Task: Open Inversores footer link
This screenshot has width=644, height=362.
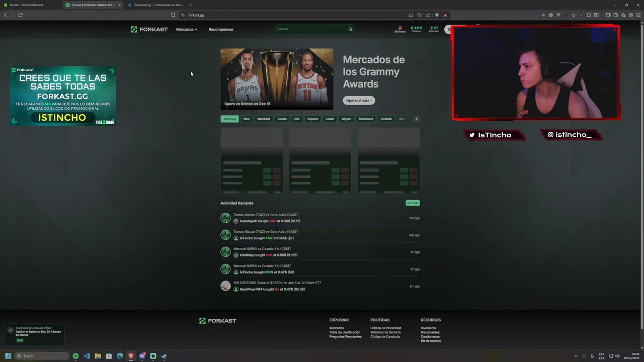Action: coord(428,328)
